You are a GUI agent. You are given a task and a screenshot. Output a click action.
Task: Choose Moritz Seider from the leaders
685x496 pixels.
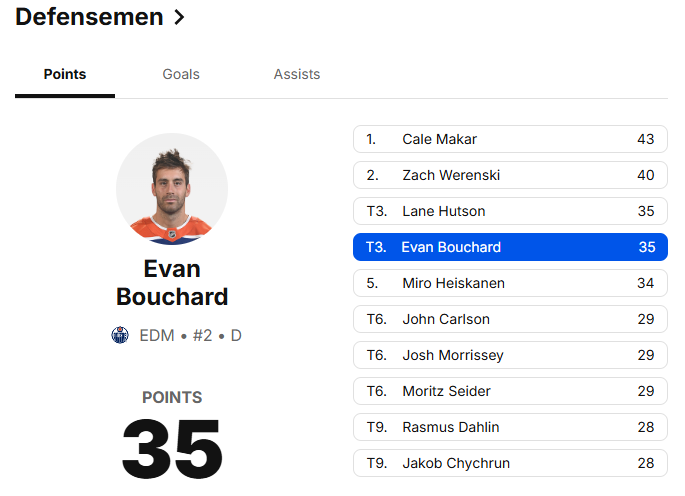pyautogui.click(x=510, y=391)
